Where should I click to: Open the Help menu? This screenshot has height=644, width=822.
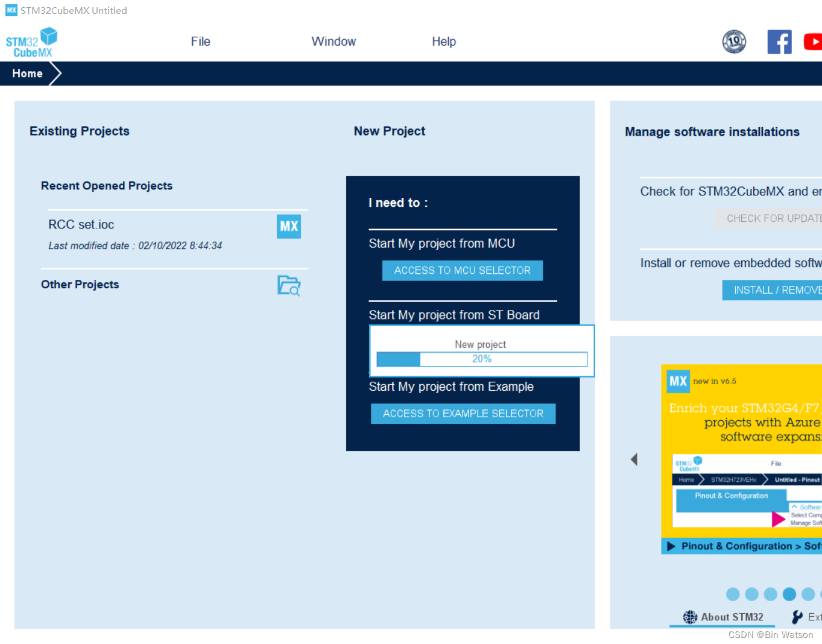(x=444, y=42)
